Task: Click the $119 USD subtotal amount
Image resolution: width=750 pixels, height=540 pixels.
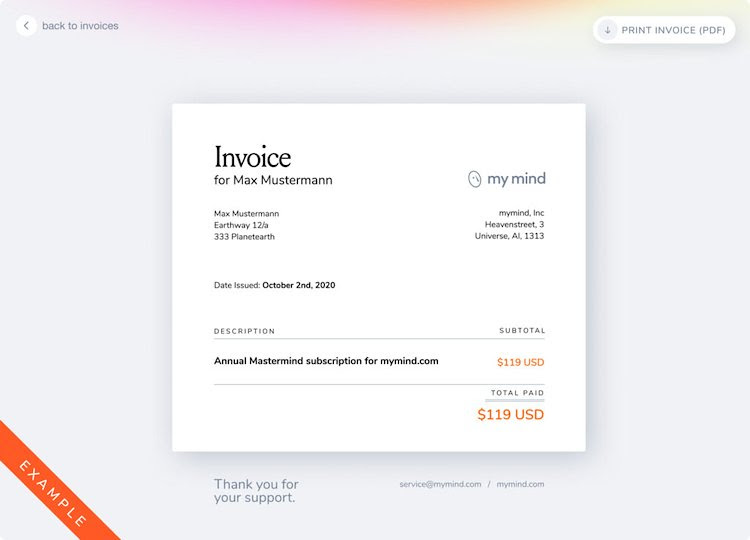Action: coord(520,362)
